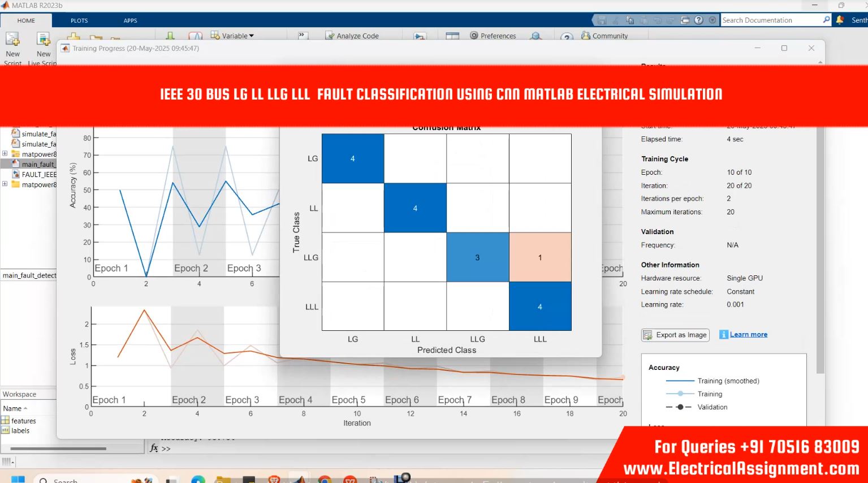Expand the first matpower folder in file tree
Screen dimensions: 868x483
[5, 154]
